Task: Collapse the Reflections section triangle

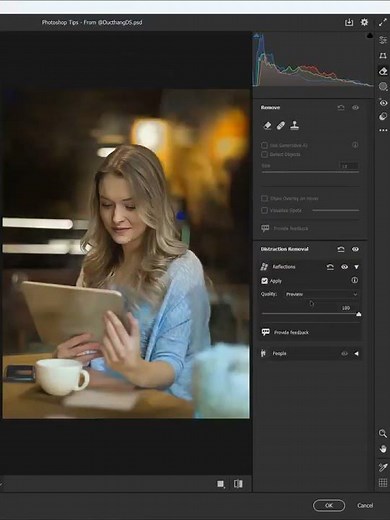Action: coord(356,267)
